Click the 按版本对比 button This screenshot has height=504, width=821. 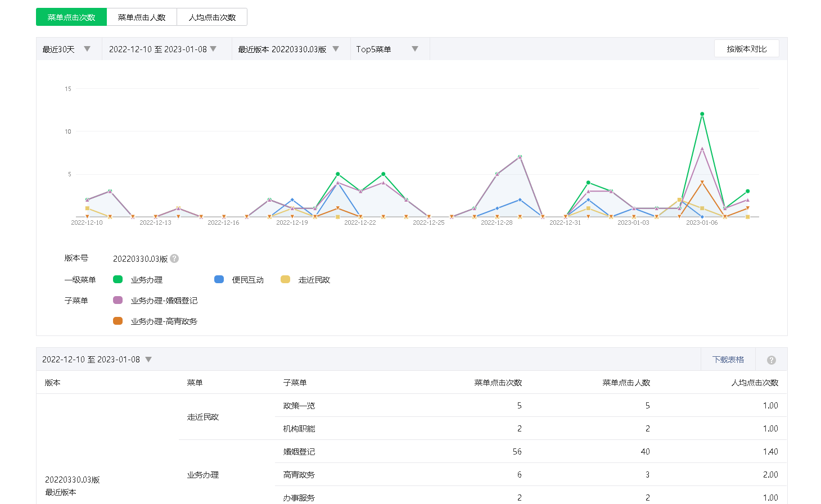tap(746, 49)
